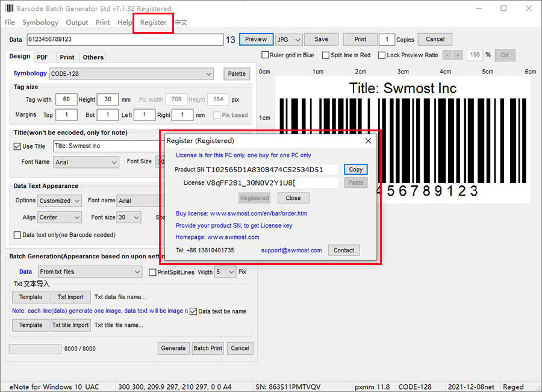Screen dimensions: 542x392
Task: Click the Copies number field
Action: [x=387, y=39]
